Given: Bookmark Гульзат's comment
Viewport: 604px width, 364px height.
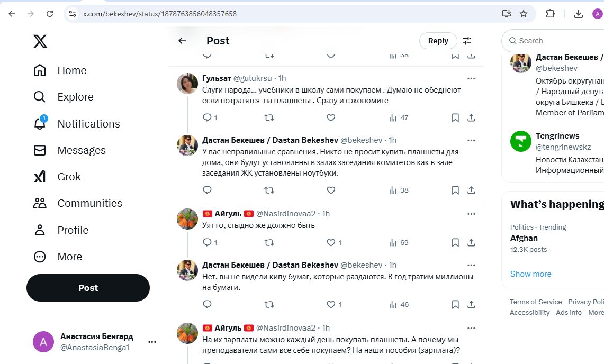Looking at the screenshot, I should (x=455, y=117).
